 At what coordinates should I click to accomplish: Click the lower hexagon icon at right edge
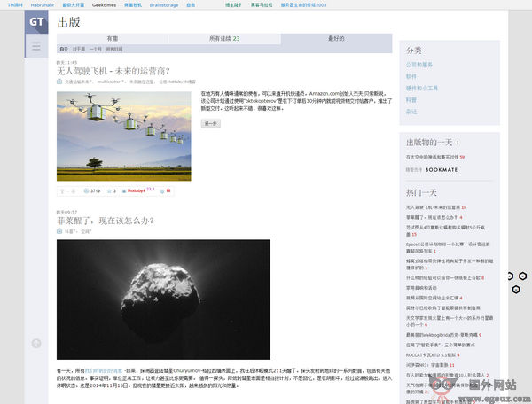pyautogui.click(x=516, y=290)
